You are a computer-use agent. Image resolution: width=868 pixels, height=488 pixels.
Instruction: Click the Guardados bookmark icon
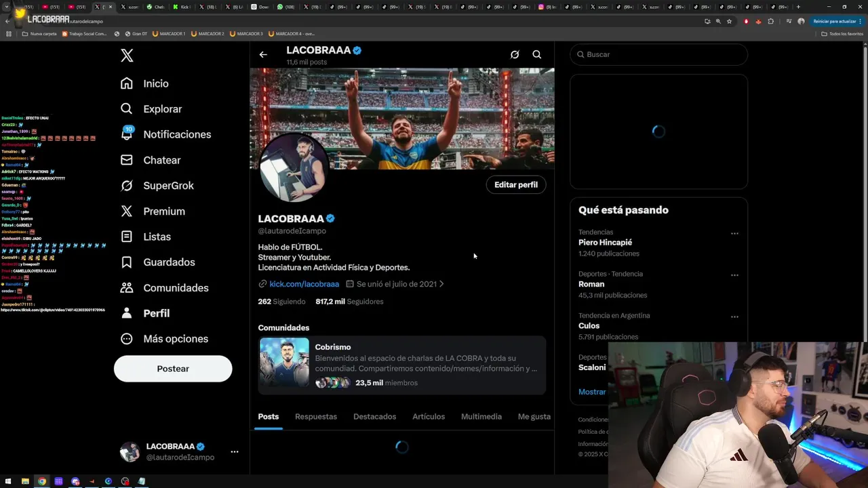(127, 262)
